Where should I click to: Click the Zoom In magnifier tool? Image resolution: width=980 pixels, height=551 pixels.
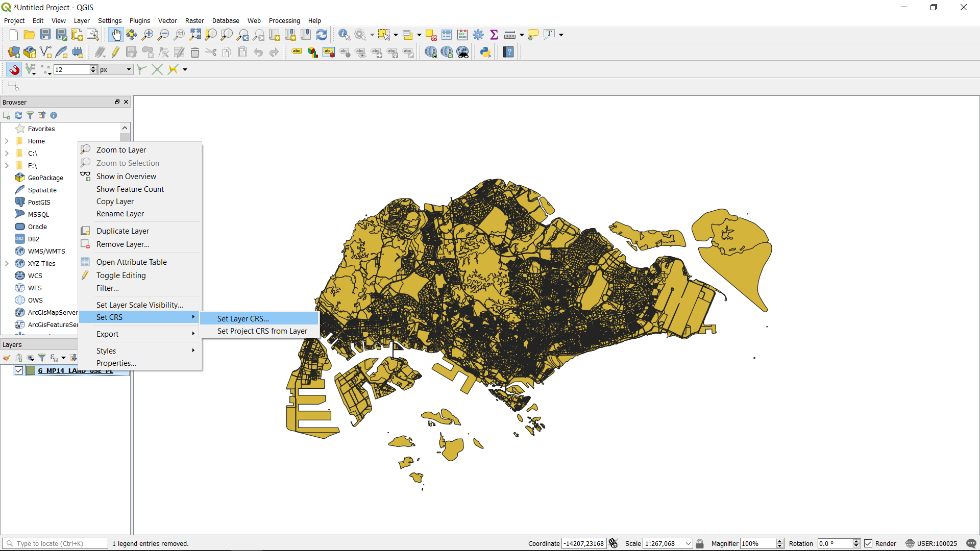click(x=148, y=35)
